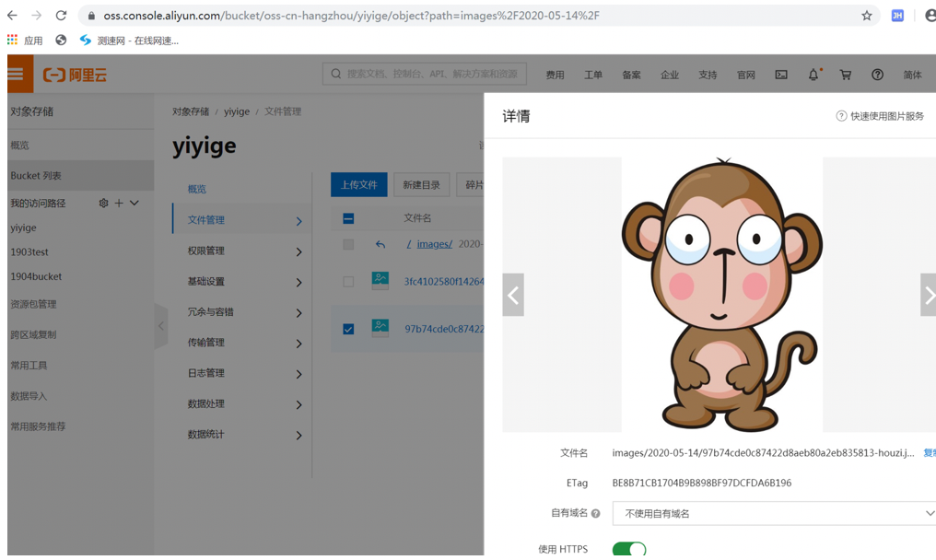Select 1904bucket in sidebar
The image size is (936, 560).
(x=36, y=276)
